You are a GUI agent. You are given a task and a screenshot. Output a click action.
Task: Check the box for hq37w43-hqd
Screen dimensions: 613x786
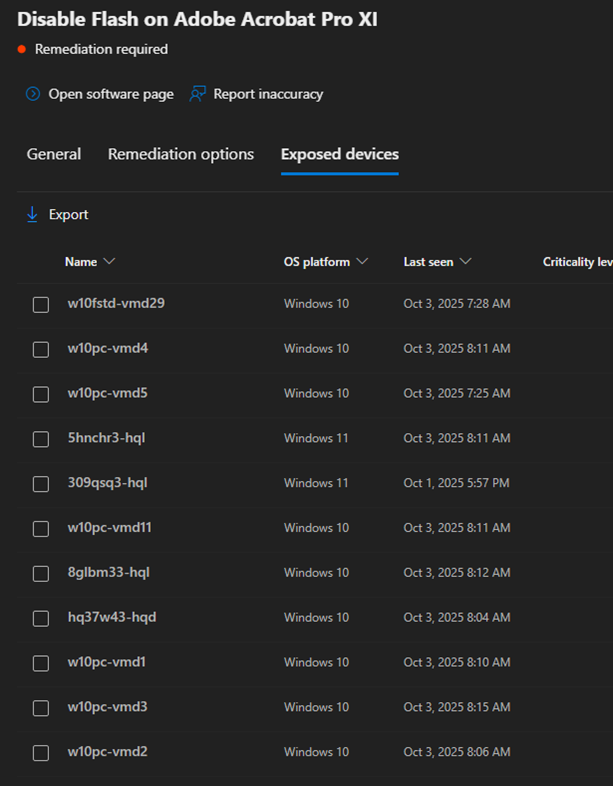41,618
